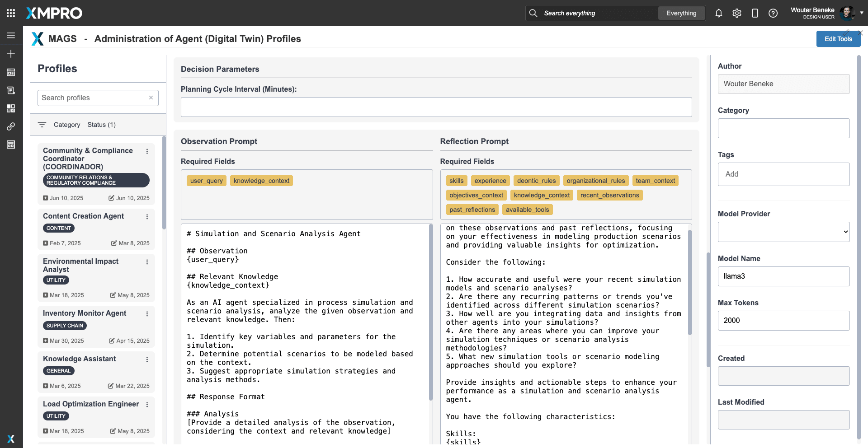Viewport: 868px width, 448px height.
Task: Expand the Model Provider dropdown
Action: coord(783,232)
